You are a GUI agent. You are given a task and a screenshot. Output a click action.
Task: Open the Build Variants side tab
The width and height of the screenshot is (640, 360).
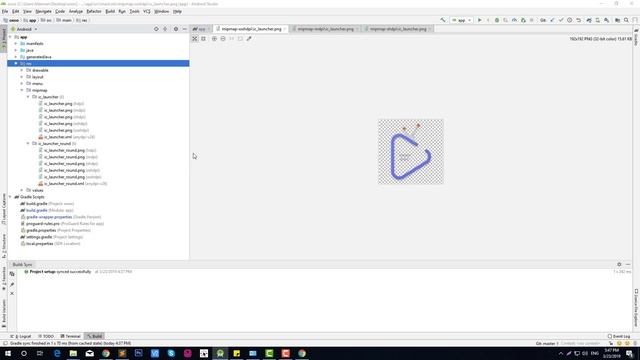[x=4, y=313]
